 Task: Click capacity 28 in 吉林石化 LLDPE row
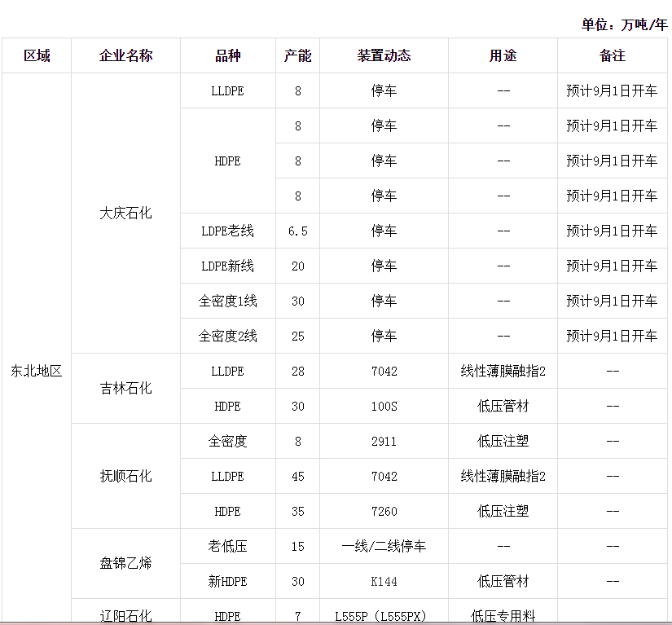(298, 372)
